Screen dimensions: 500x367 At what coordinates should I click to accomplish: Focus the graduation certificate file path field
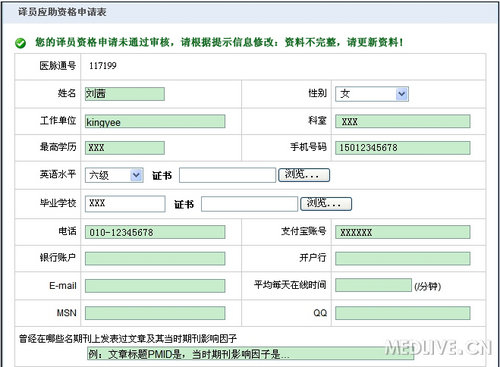point(249,204)
